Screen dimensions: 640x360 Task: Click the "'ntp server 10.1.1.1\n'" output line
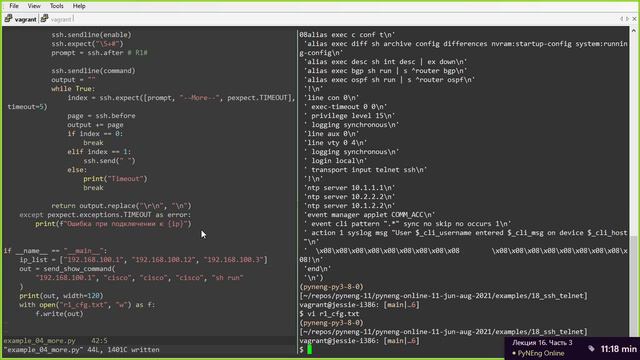pos(349,188)
